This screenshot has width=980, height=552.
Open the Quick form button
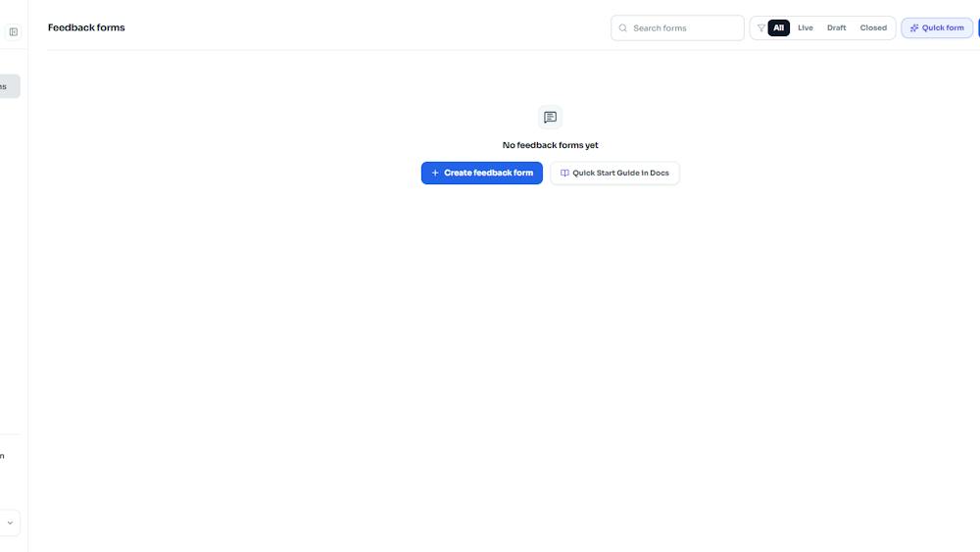point(937,28)
